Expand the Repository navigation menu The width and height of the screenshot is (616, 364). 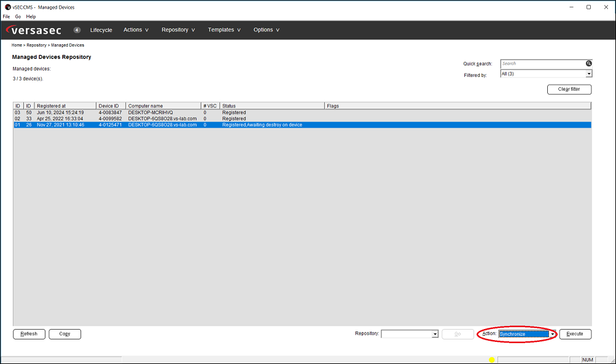pyautogui.click(x=178, y=30)
